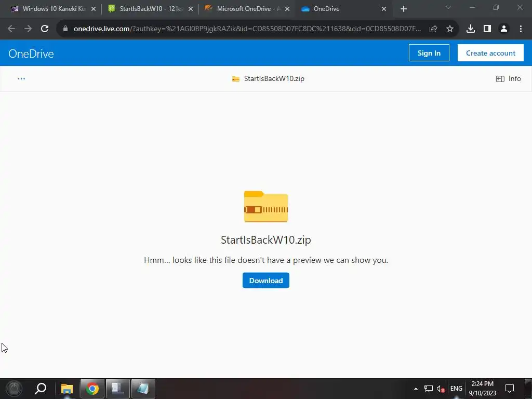Screen dimensions: 532x399
Task: Open the notification center
Action: (x=510, y=389)
